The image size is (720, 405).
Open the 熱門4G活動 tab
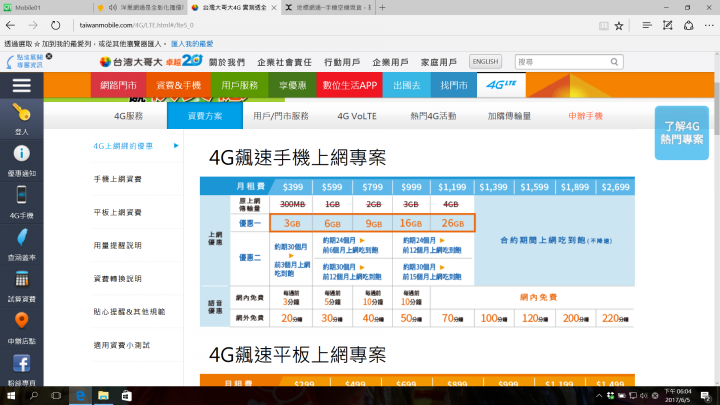433,116
